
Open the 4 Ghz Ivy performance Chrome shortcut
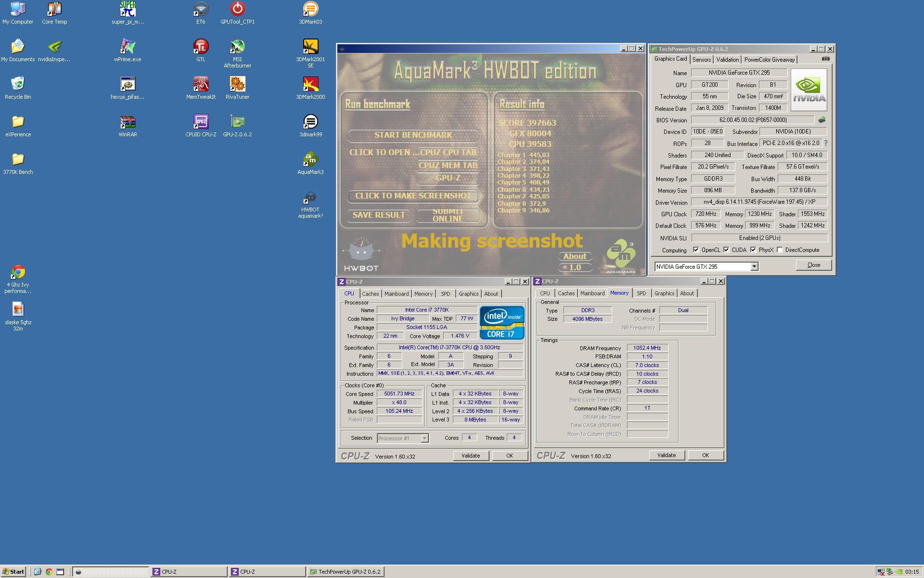(18, 279)
